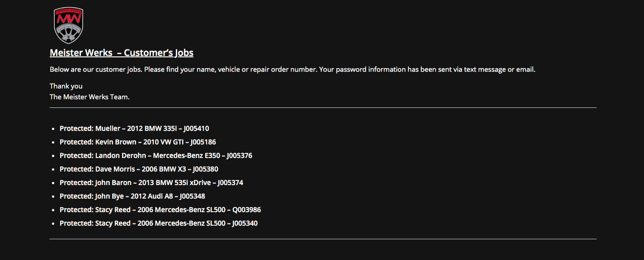This screenshot has height=260, width=644.
Task: Click the bullet beside the Kevin Brown entry
Action: 54,143
